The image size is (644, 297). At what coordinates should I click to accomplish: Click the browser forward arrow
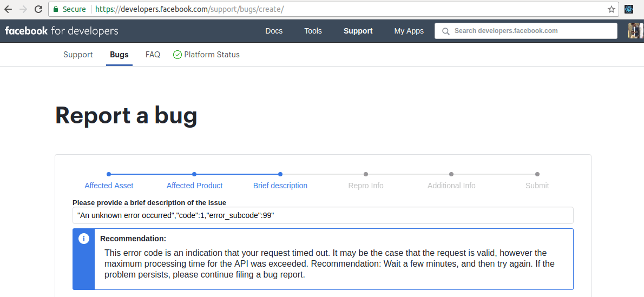click(x=23, y=9)
